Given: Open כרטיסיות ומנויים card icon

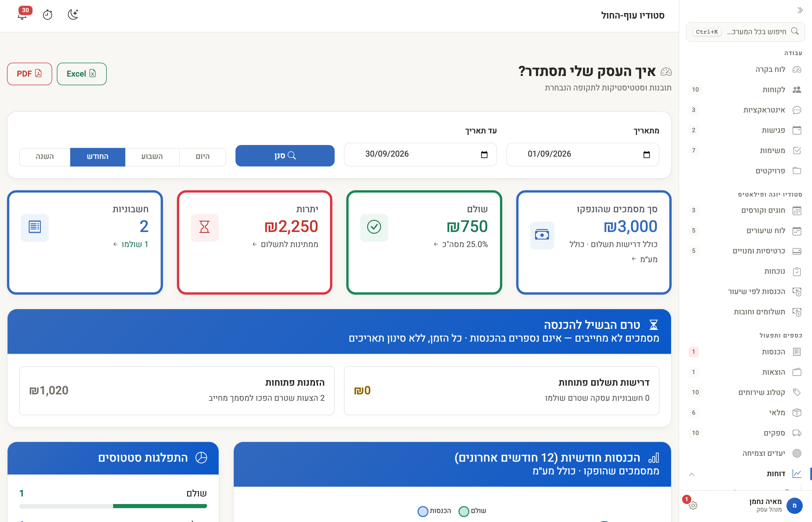Looking at the screenshot, I should pos(797,251).
